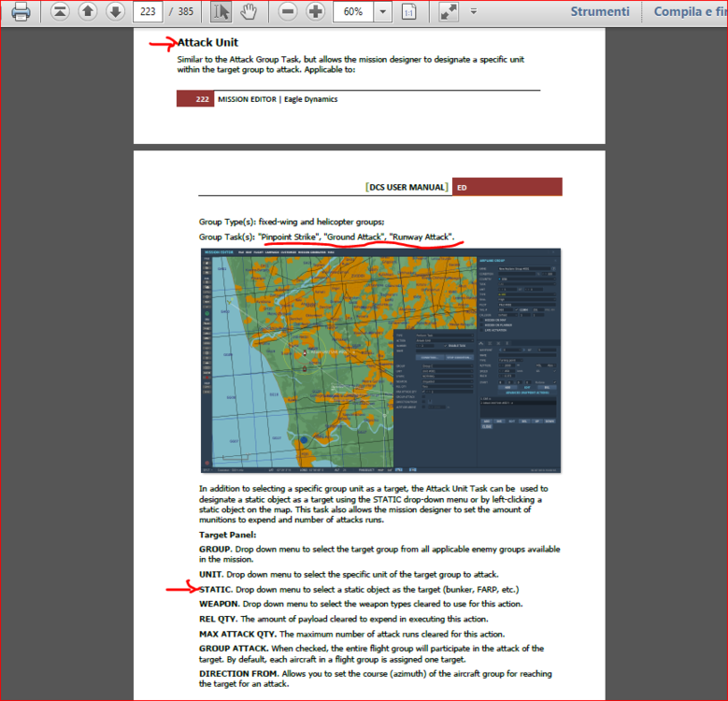Click the red ED header box

click(507, 187)
